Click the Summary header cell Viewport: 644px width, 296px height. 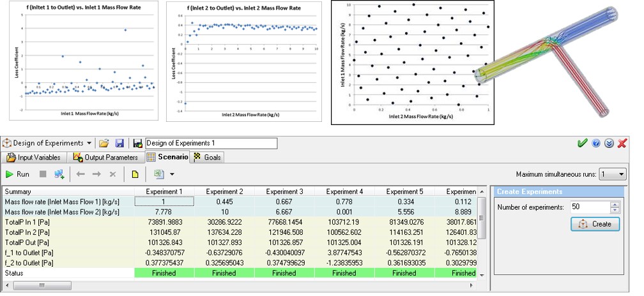[x=68, y=191]
